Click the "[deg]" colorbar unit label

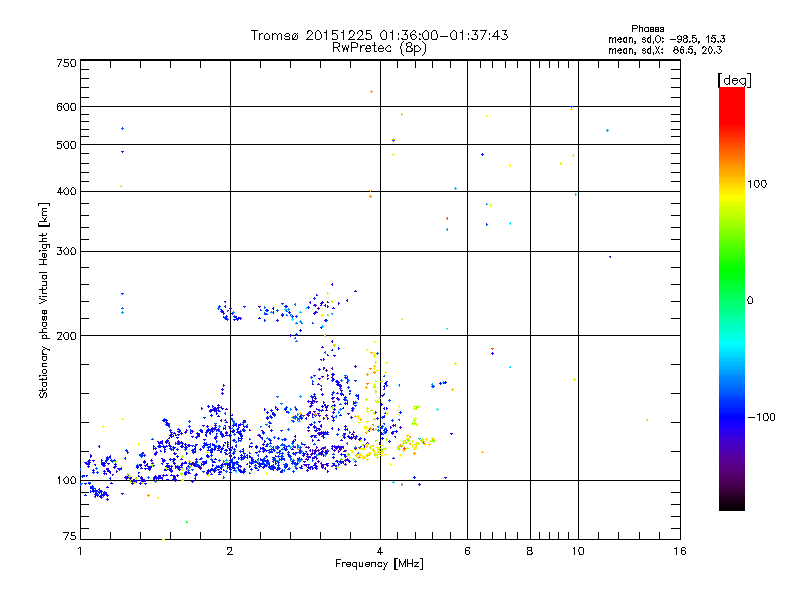(x=734, y=80)
